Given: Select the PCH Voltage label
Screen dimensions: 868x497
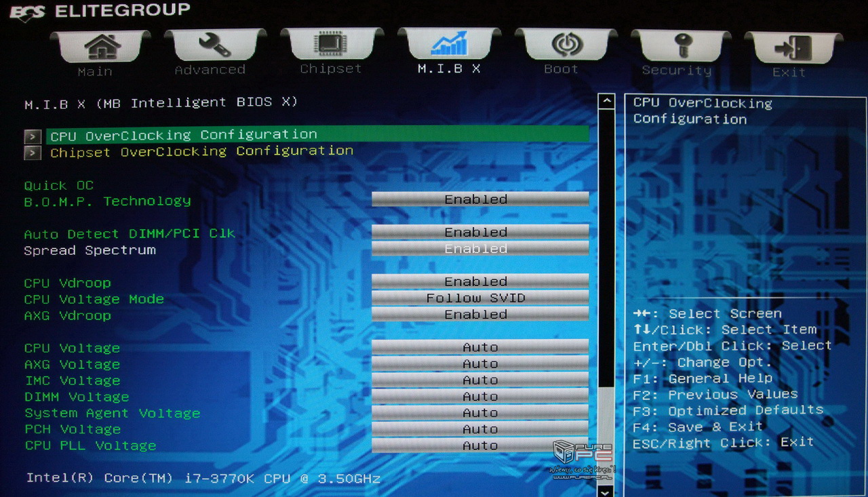Looking at the screenshot, I should pos(73,429).
